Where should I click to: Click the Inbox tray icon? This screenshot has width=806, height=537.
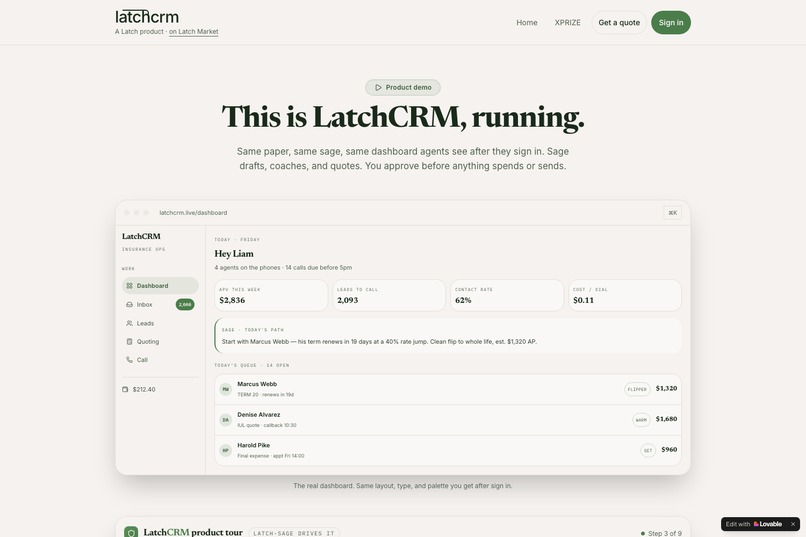[x=130, y=305]
